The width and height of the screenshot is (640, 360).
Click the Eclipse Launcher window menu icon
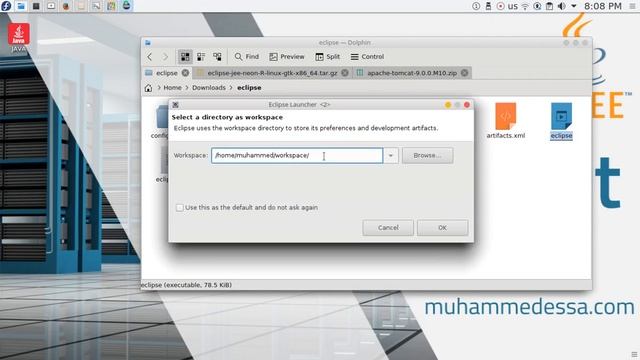pos(176,105)
